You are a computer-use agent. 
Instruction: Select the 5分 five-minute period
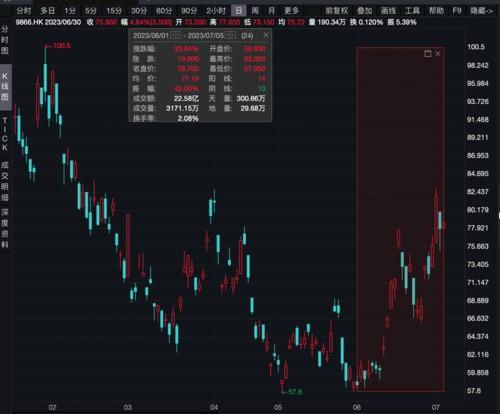pos(91,11)
